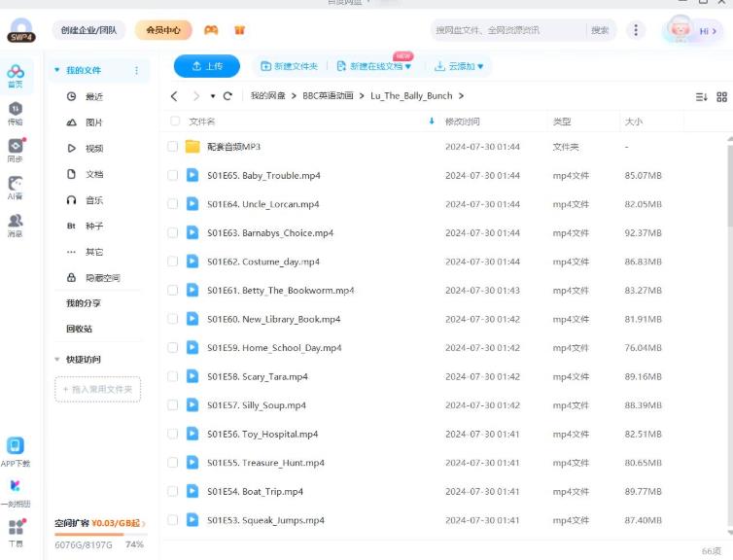Viewport: 733px width, 560px height.
Task: Open the Transfer icon in left sidebar
Action: click(16, 114)
